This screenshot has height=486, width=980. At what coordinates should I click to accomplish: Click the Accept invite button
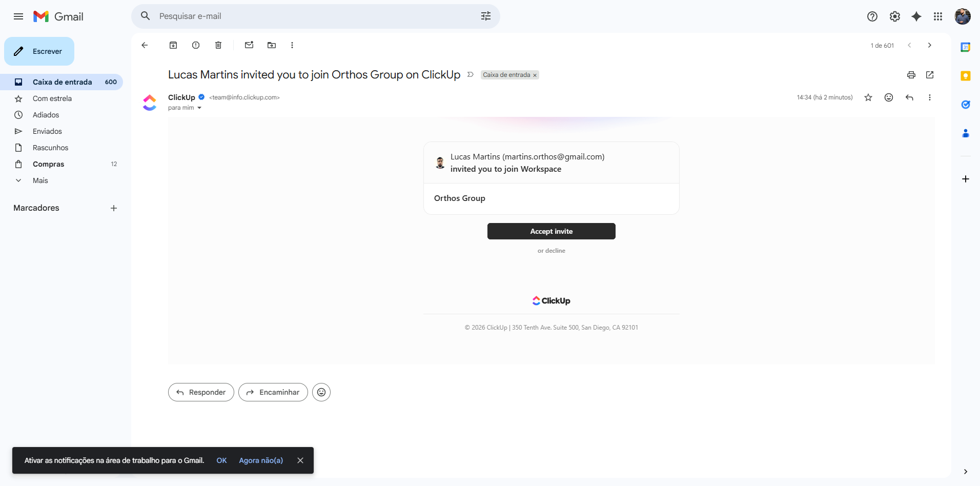click(551, 231)
